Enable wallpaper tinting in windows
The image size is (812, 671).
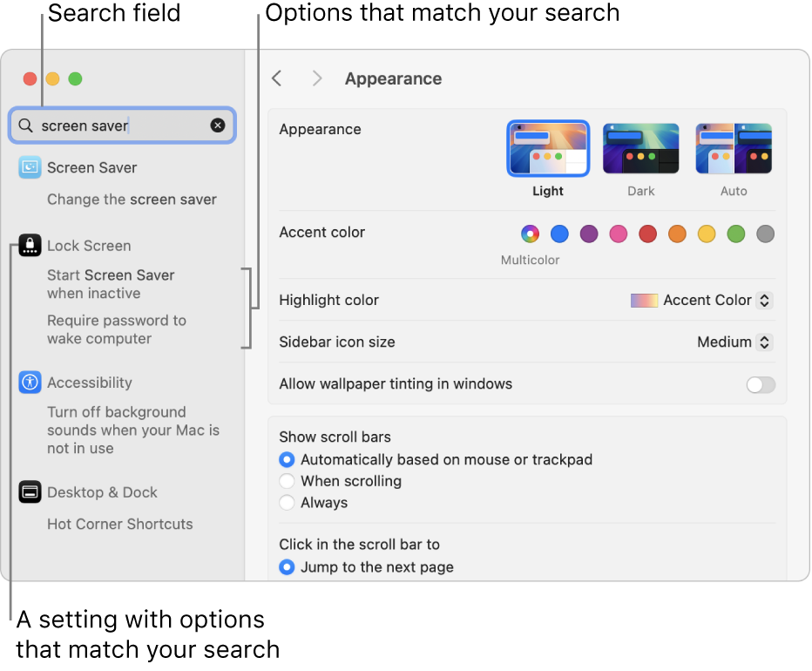(x=761, y=384)
